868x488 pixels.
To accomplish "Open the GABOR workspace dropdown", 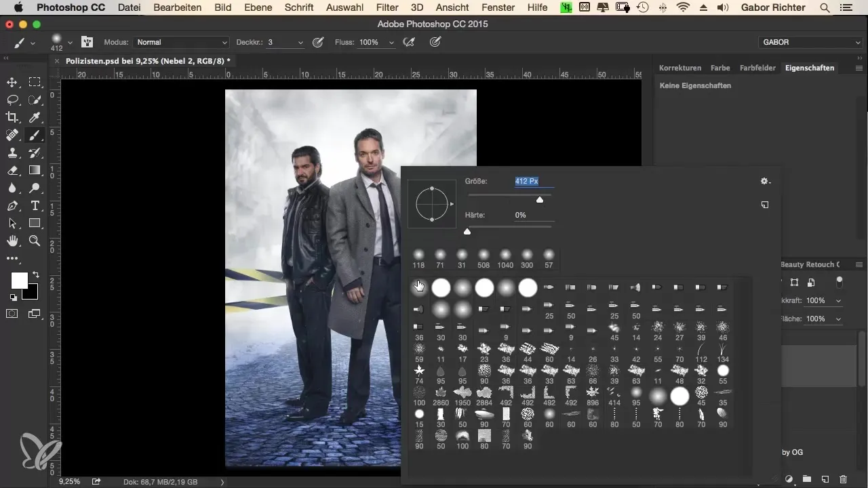I will [x=810, y=42].
